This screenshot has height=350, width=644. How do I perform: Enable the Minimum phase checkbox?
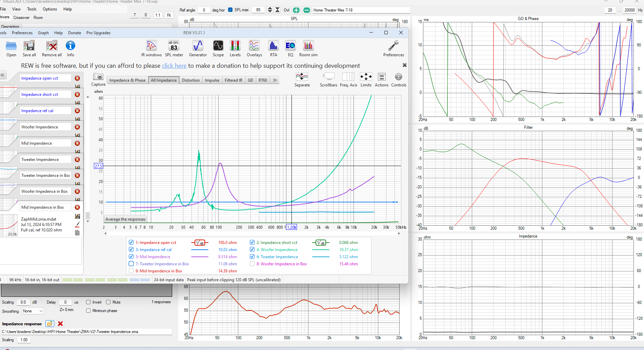point(88,311)
